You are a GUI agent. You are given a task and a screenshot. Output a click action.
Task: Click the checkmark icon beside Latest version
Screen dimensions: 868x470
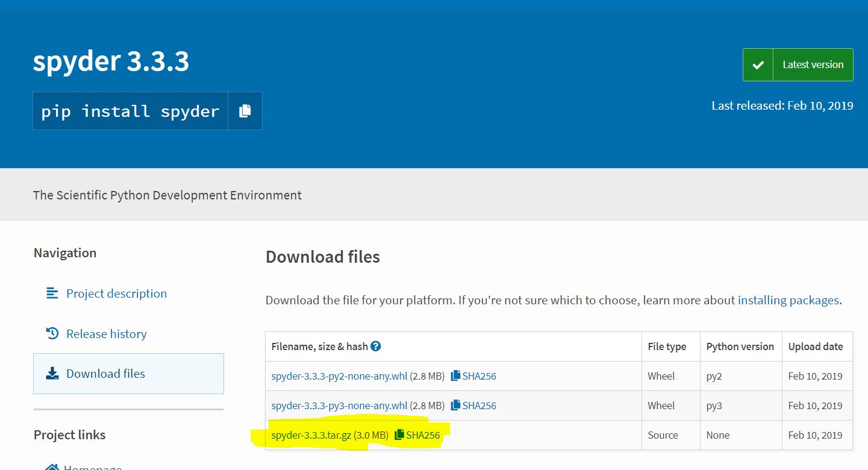(758, 64)
